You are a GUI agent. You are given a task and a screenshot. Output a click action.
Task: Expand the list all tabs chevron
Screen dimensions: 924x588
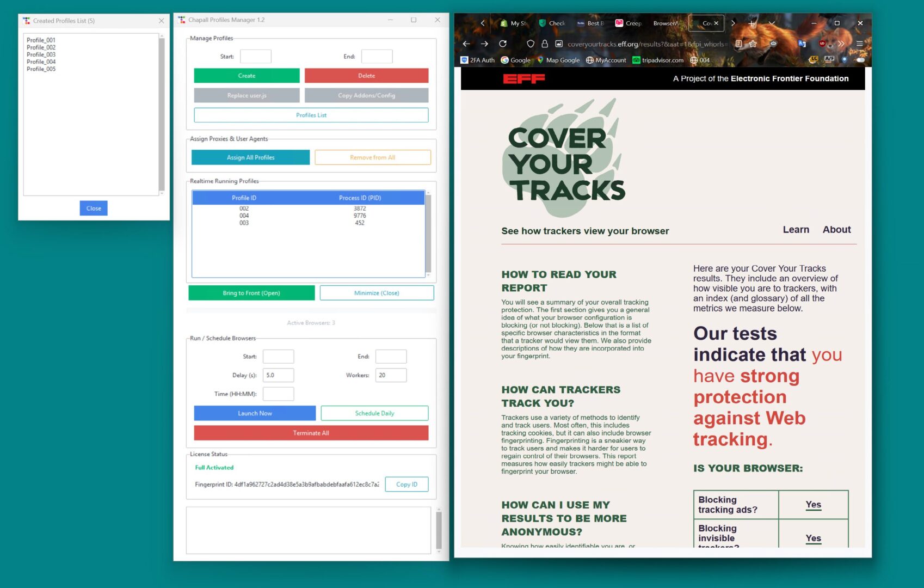772,23
